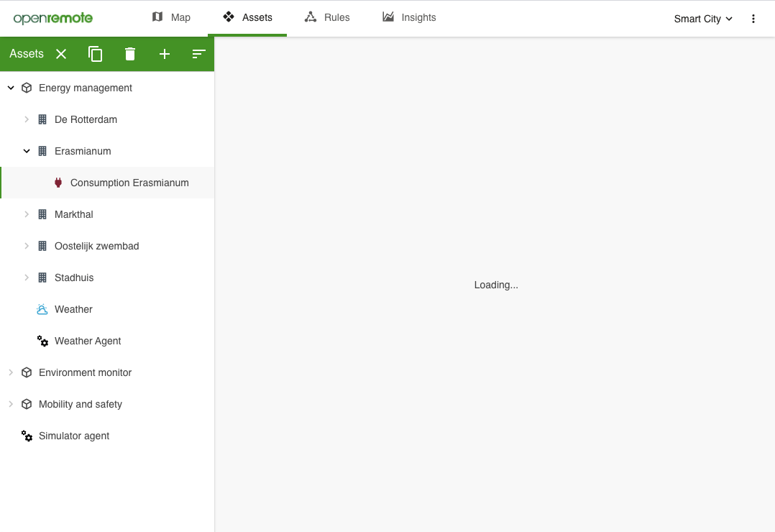This screenshot has height=532, width=775.
Task: Click the Mobility and safety cube icon
Action: coord(27,405)
